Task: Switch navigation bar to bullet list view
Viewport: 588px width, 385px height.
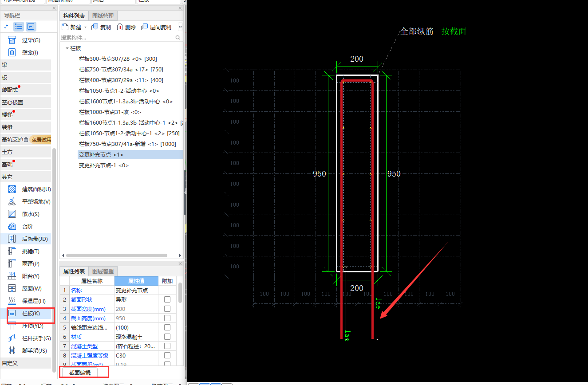Action: (19, 27)
